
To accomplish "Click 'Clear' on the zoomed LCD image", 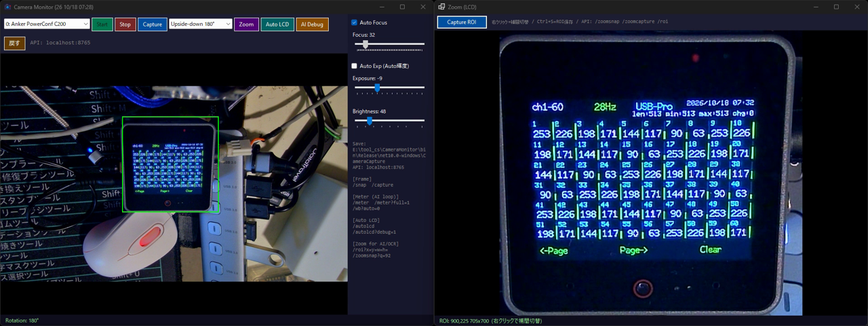I will point(711,249).
